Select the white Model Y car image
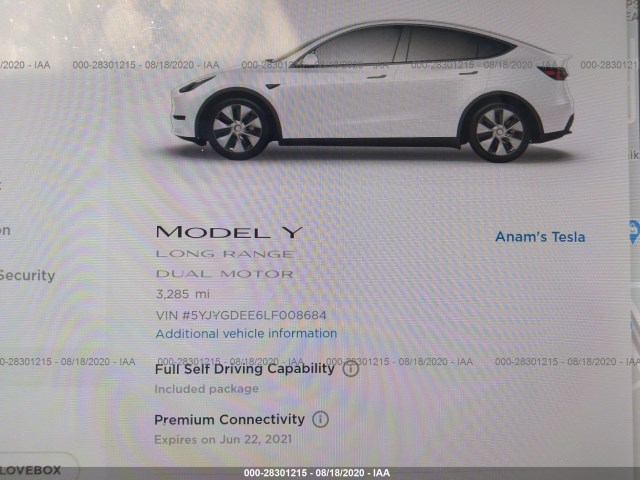 pos(372,91)
